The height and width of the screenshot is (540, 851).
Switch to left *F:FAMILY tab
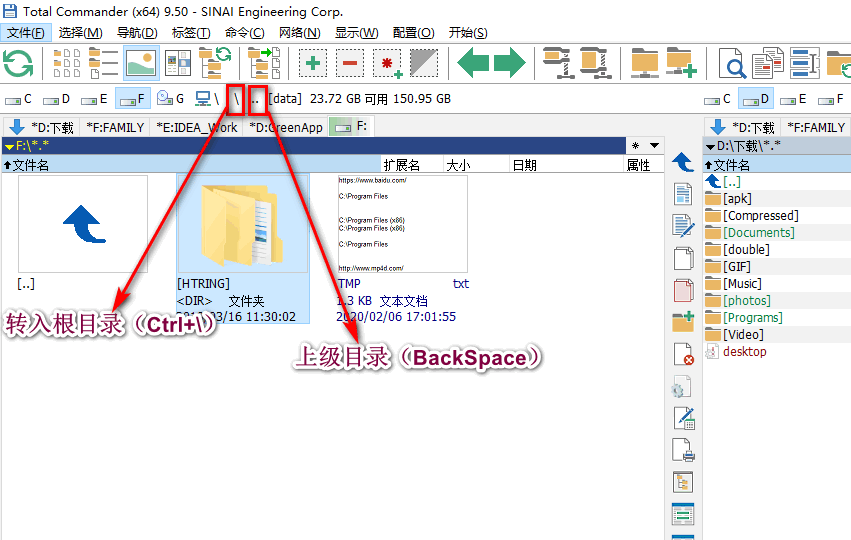click(x=116, y=128)
